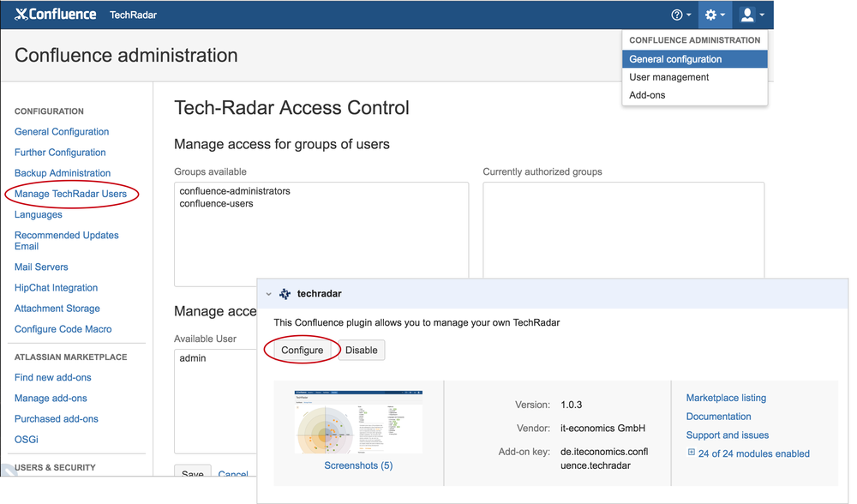
Task: Click the techradar screenshot thumbnail
Action: point(358,422)
